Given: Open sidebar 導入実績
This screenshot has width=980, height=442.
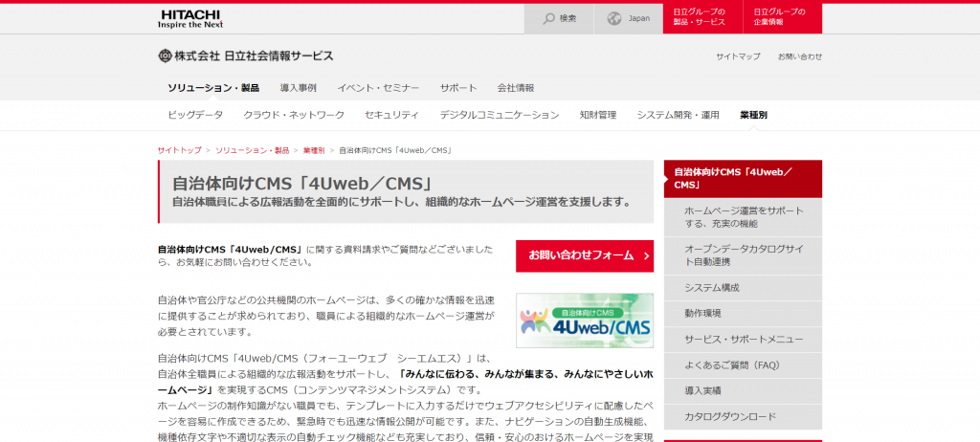Looking at the screenshot, I should point(743,390).
